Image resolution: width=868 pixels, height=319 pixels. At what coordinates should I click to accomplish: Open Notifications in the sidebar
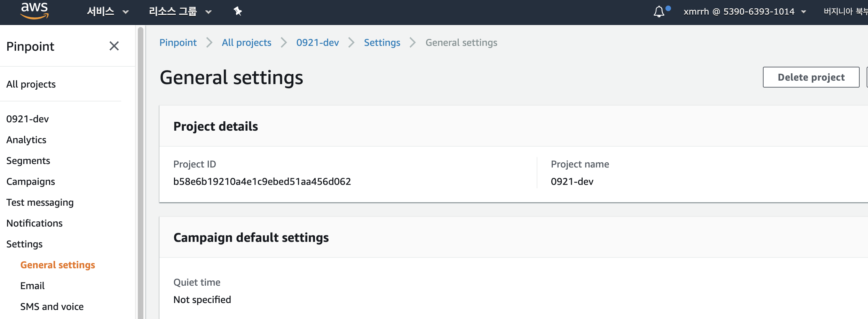(x=34, y=223)
